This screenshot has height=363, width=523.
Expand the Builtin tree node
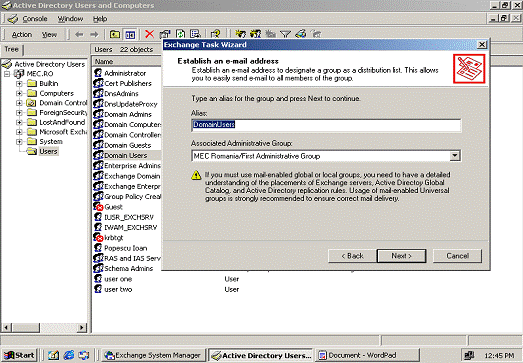point(19,83)
